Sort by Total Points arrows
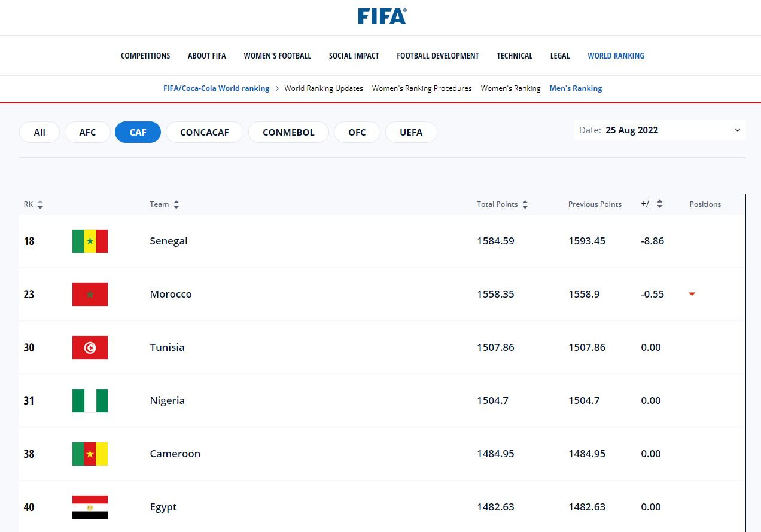Screen dimensions: 761x532 click(x=525, y=204)
